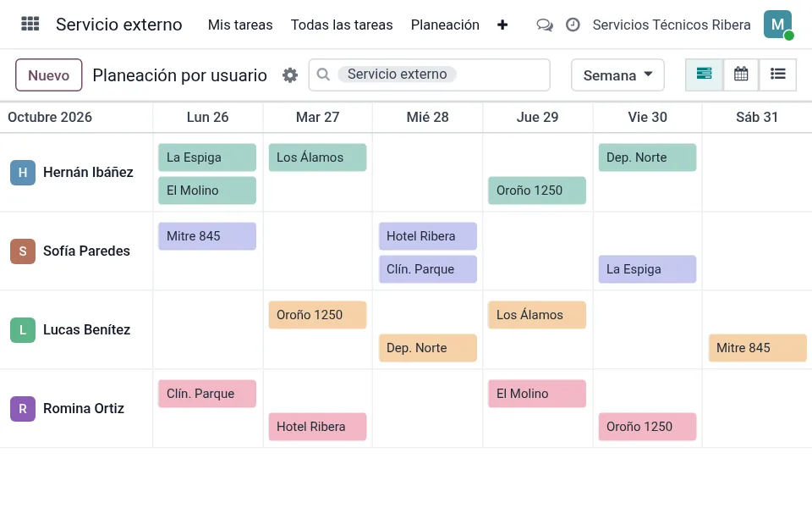Open Hernán's La Espiga task on Monday
This screenshot has width=812, height=508.
pyautogui.click(x=207, y=157)
